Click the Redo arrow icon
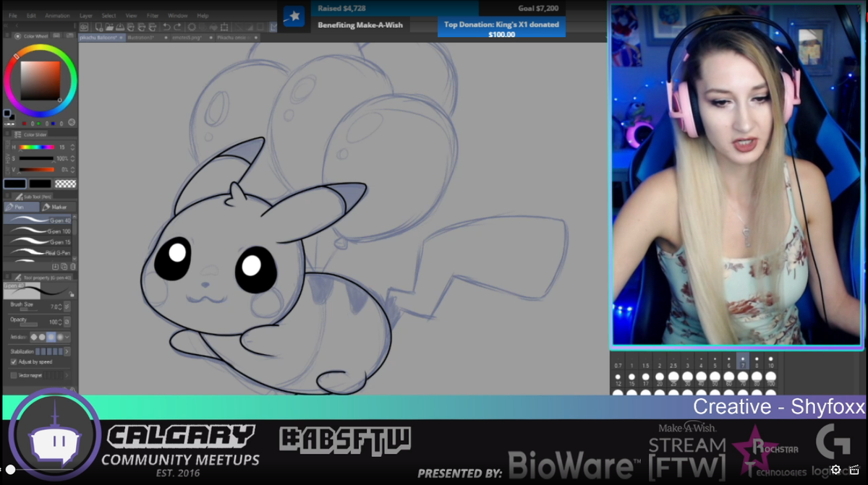Viewport: 868px width, 485px height. pos(177,27)
